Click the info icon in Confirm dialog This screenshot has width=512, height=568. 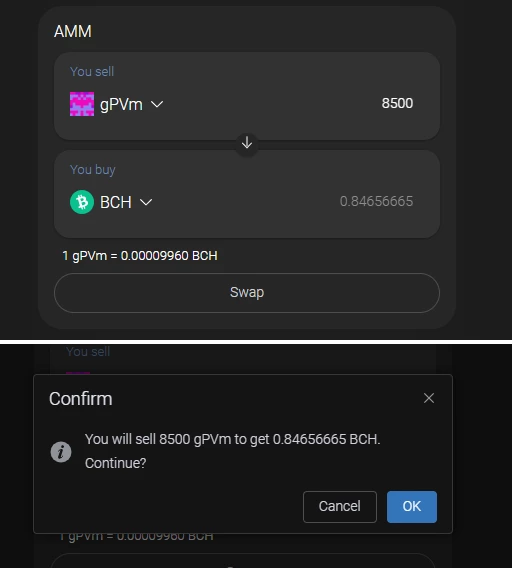coord(61,452)
